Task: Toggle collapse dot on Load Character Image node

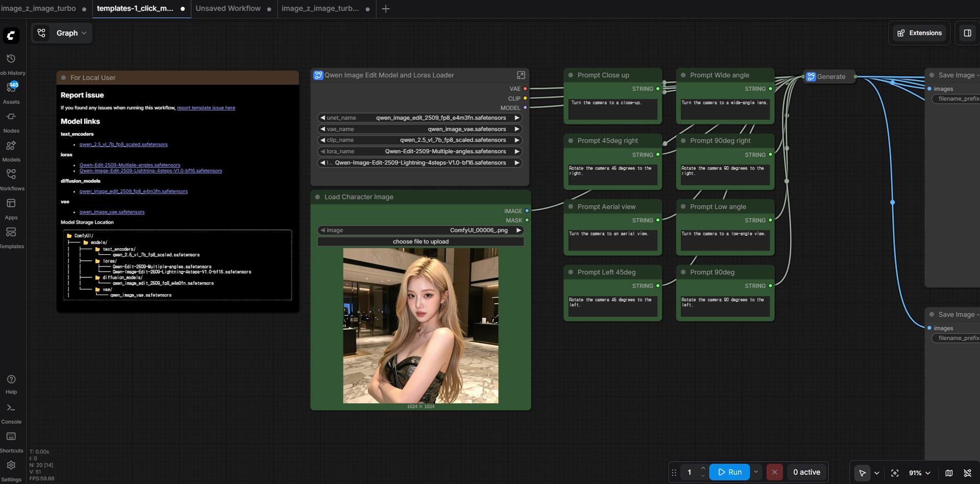Action: 317,197
